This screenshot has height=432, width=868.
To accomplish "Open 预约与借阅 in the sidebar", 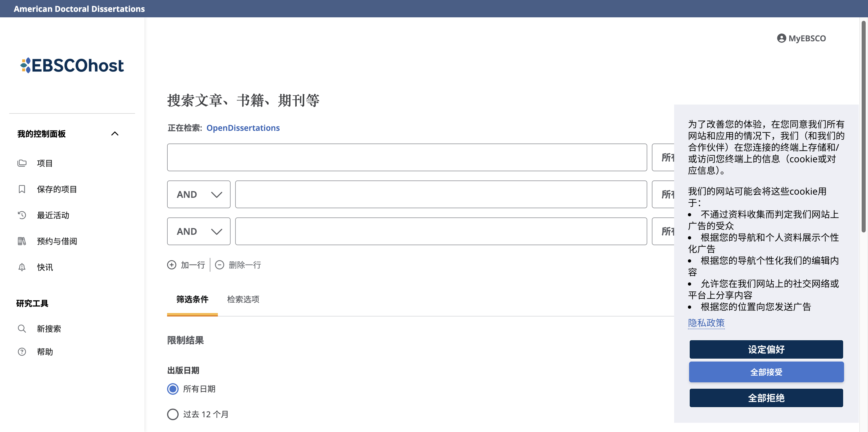I will [x=57, y=241].
